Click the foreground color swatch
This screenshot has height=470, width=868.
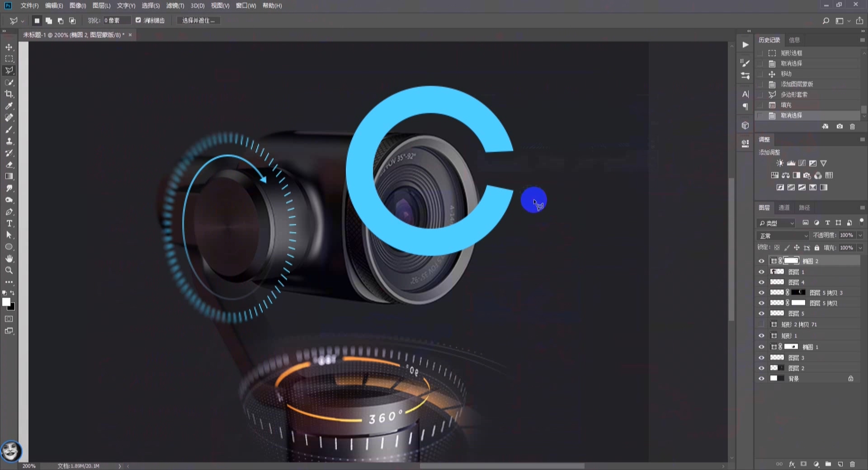pos(6,302)
